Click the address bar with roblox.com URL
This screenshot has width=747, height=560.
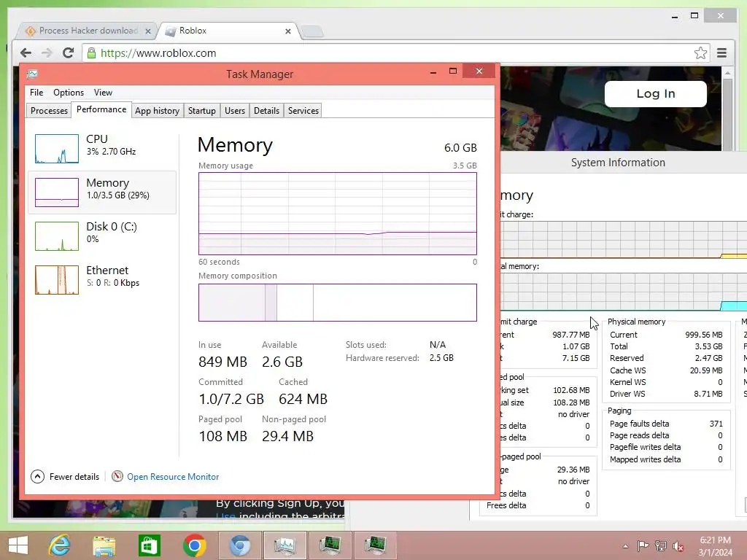click(395, 52)
